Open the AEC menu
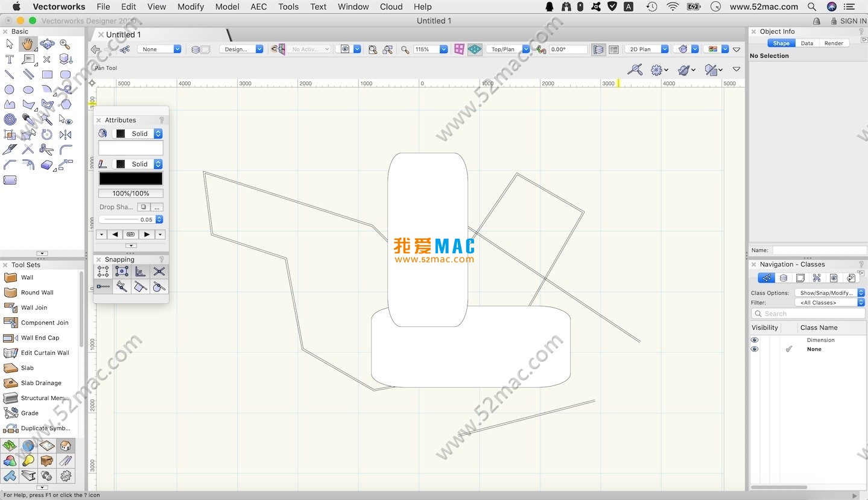 (x=258, y=7)
